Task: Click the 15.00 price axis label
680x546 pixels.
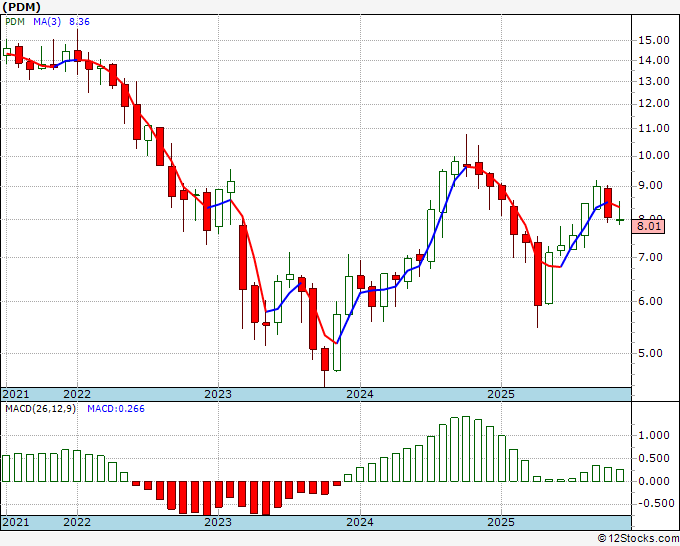Action: click(x=654, y=40)
